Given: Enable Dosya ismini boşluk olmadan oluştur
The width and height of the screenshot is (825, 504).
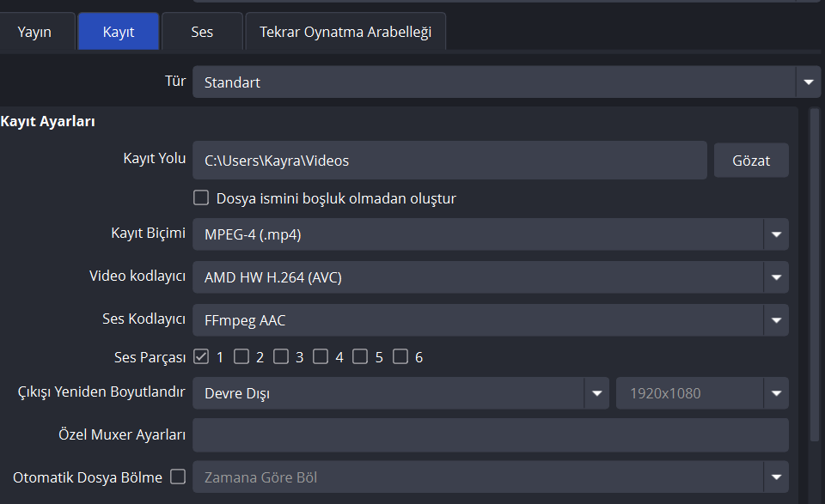Looking at the screenshot, I should [201, 198].
